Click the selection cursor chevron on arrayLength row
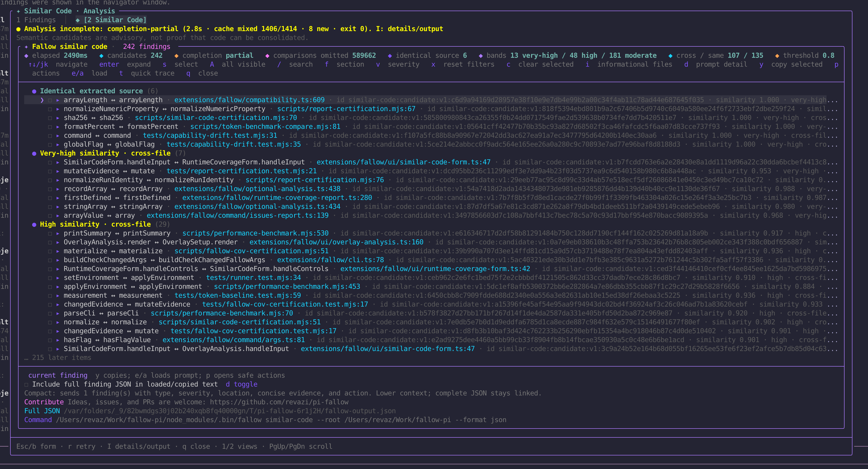Viewport: 868px width, 469px height. (x=42, y=100)
